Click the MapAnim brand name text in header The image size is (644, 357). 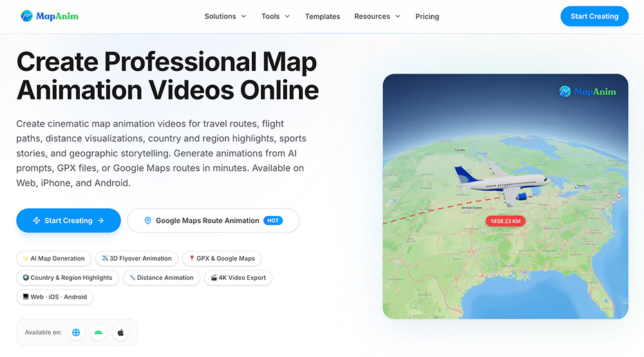coord(57,17)
